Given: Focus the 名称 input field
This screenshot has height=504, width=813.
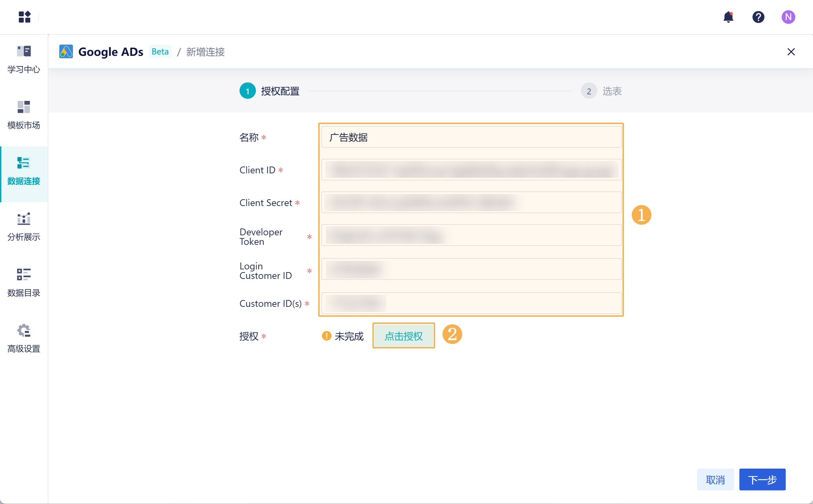Looking at the screenshot, I should pyautogui.click(x=471, y=137).
